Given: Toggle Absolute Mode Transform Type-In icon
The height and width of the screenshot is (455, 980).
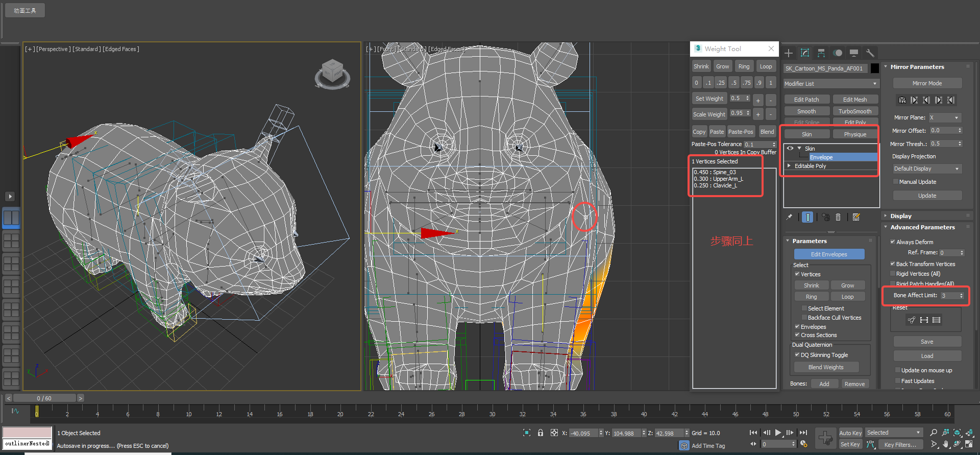Looking at the screenshot, I should (x=554, y=433).
